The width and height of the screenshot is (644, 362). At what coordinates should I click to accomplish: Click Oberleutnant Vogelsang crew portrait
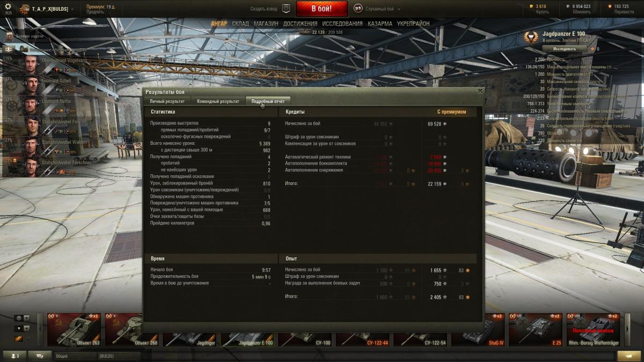30,64
